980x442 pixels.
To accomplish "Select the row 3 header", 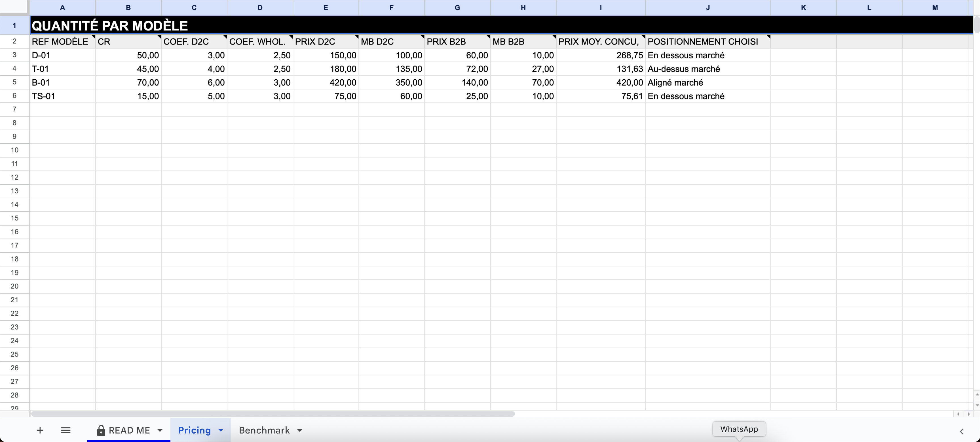I will [x=14, y=55].
